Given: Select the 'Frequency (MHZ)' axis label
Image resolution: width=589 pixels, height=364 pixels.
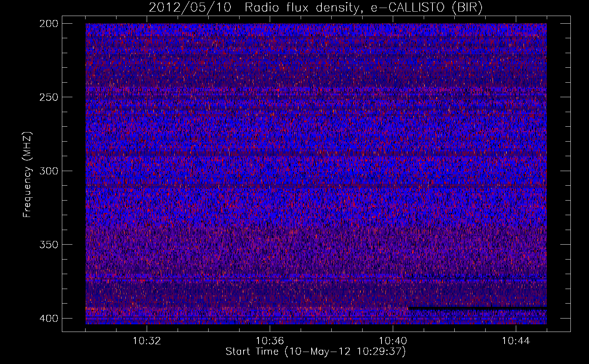Looking at the screenshot, I should click(27, 174).
